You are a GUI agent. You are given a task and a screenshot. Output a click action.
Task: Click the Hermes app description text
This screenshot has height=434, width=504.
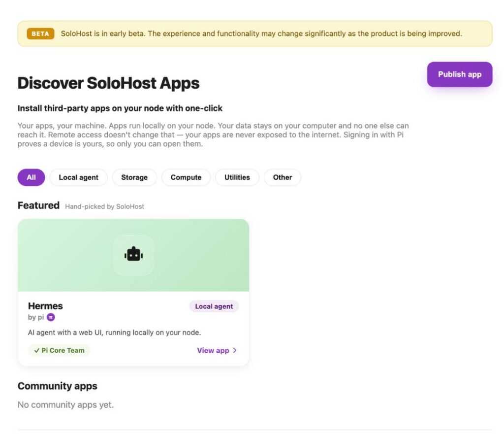[114, 333]
